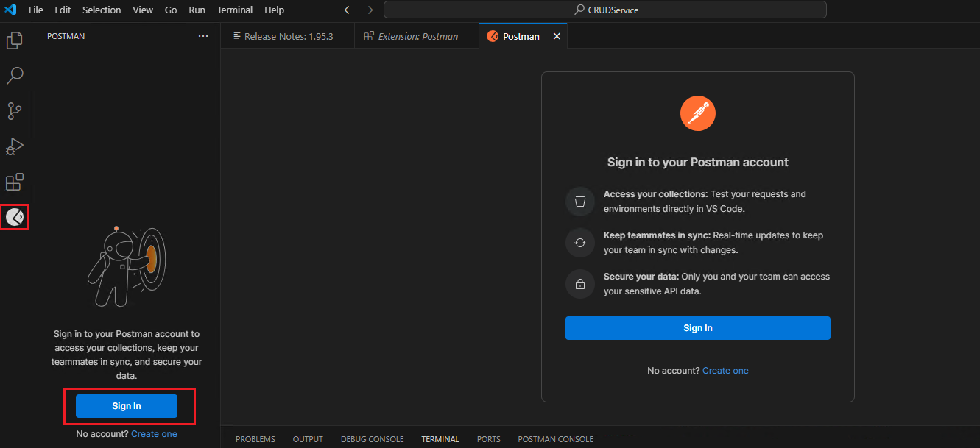Open the PORTS panel tab

489,439
